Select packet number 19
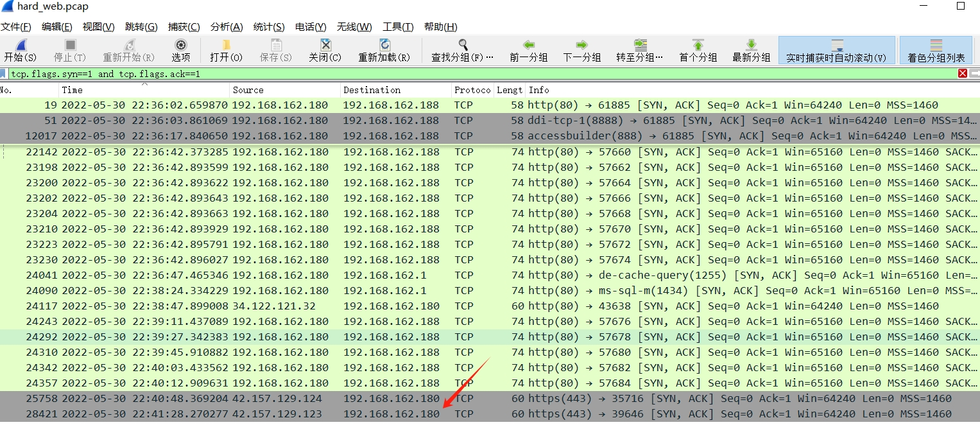The width and height of the screenshot is (980, 427). click(490, 105)
